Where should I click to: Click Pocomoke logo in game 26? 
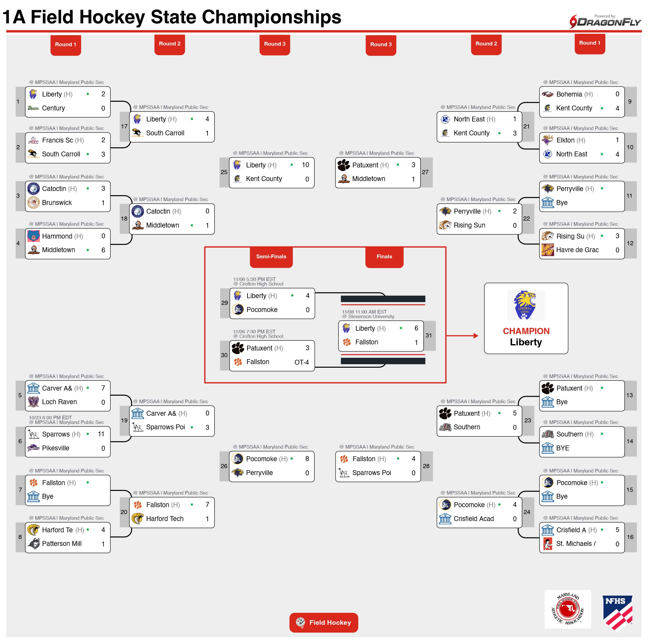238,459
